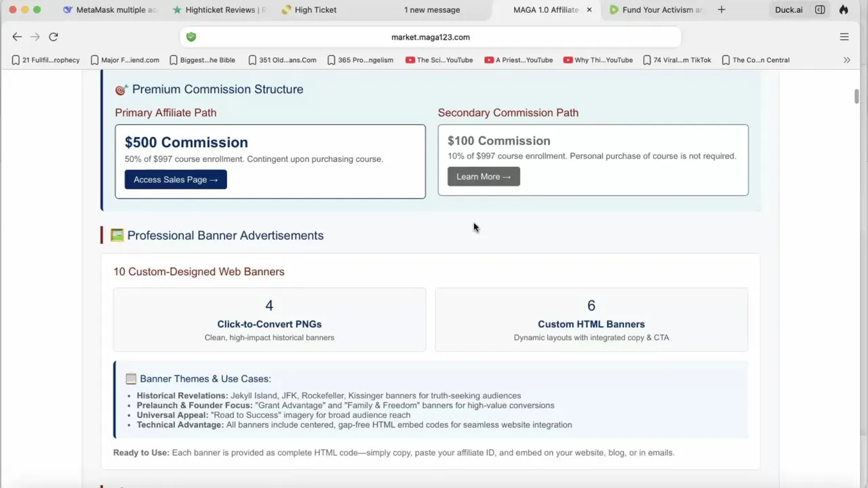The image size is (868, 488).
Task: Open the Biggest...he Bible bookmark
Action: pyautogui.click(x=202, y=60)
